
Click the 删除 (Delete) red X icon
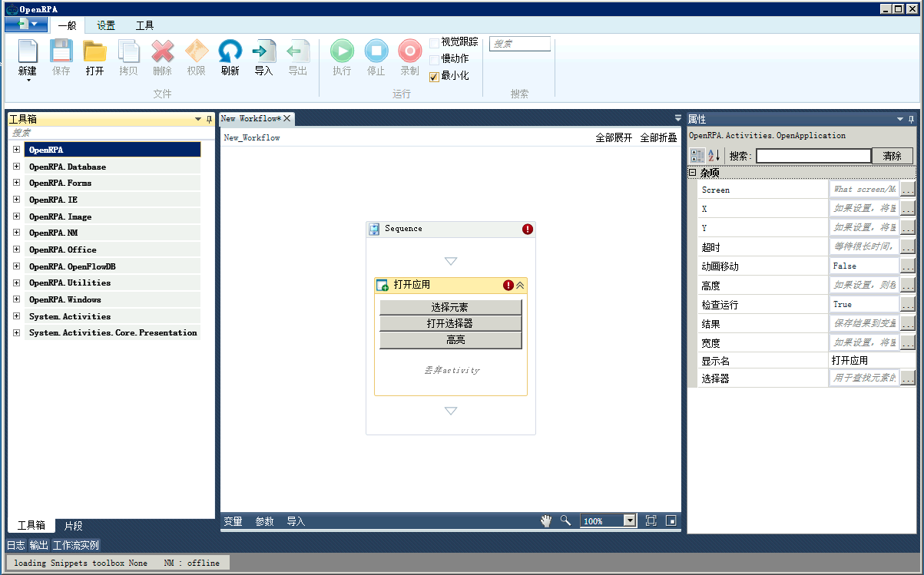point(163,51)
